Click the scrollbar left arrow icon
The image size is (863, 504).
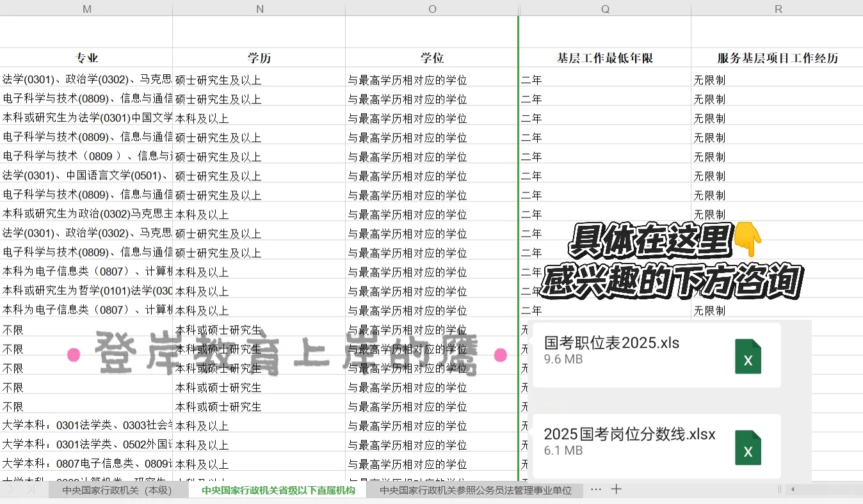point(794,489)
